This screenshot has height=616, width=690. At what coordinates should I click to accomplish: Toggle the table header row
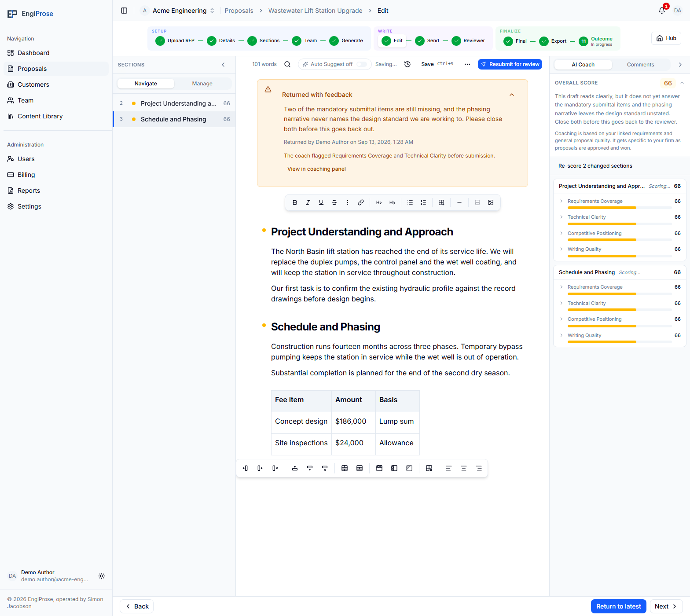click(379, 468)
